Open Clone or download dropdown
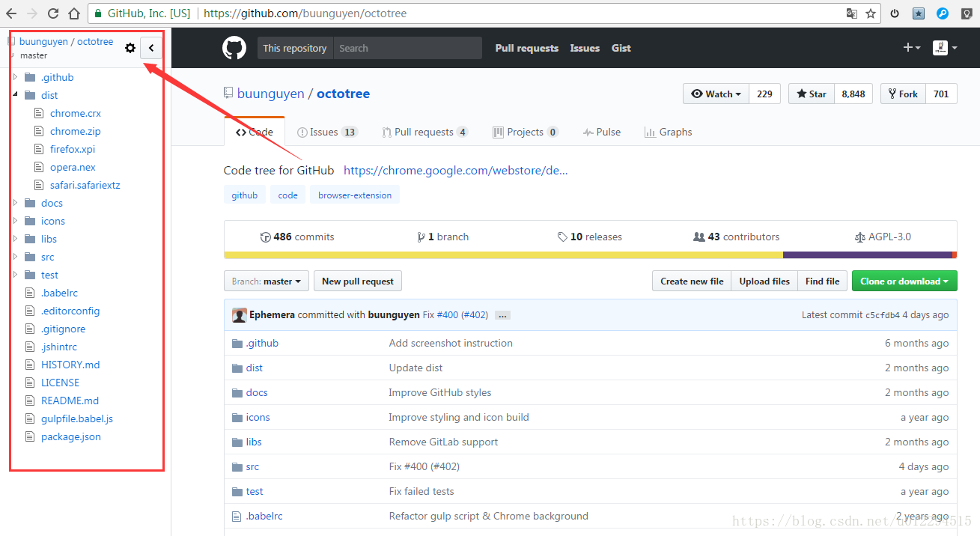This screenshot has width=980, height=536. coord(904,281)
